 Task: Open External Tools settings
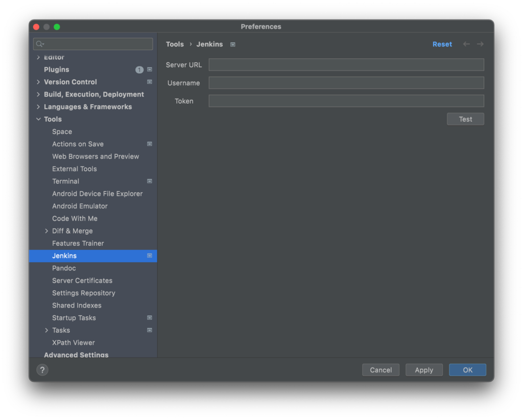(x=75, y=169)
